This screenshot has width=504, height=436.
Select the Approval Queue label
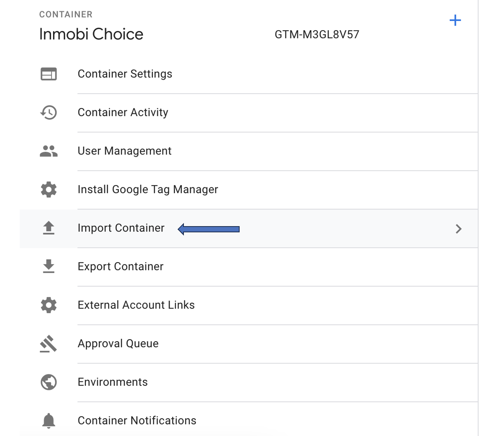[118, 344]
